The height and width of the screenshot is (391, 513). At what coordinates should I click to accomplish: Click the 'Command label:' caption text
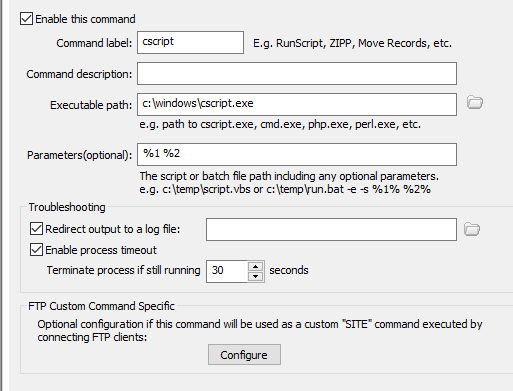(x=94, y=43)
